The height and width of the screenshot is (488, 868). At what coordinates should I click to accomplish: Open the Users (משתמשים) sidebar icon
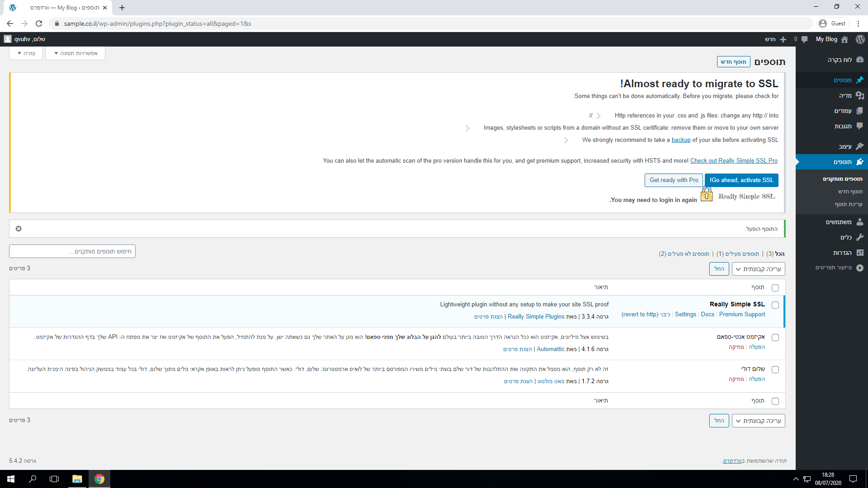859,222
